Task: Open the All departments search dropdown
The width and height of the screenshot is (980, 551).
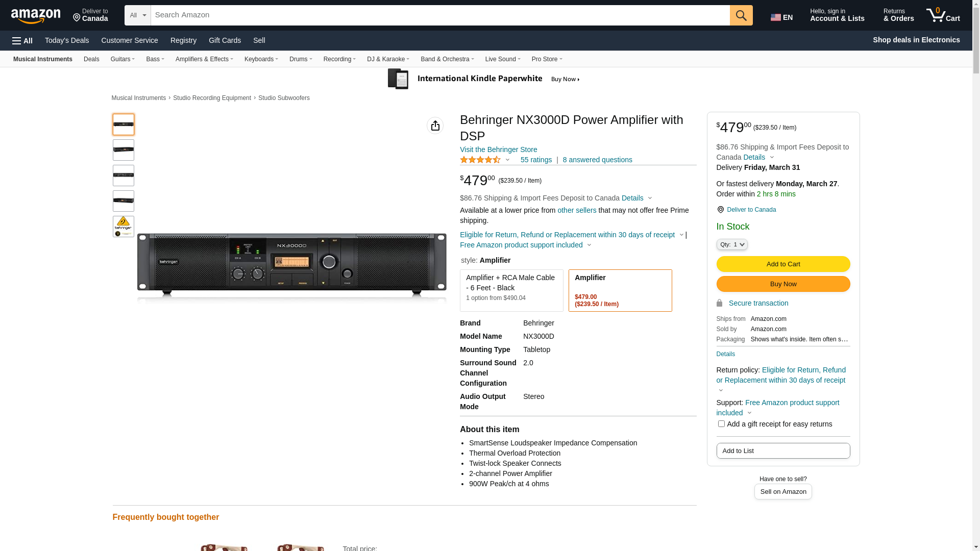Action: [x=138, y=15]
